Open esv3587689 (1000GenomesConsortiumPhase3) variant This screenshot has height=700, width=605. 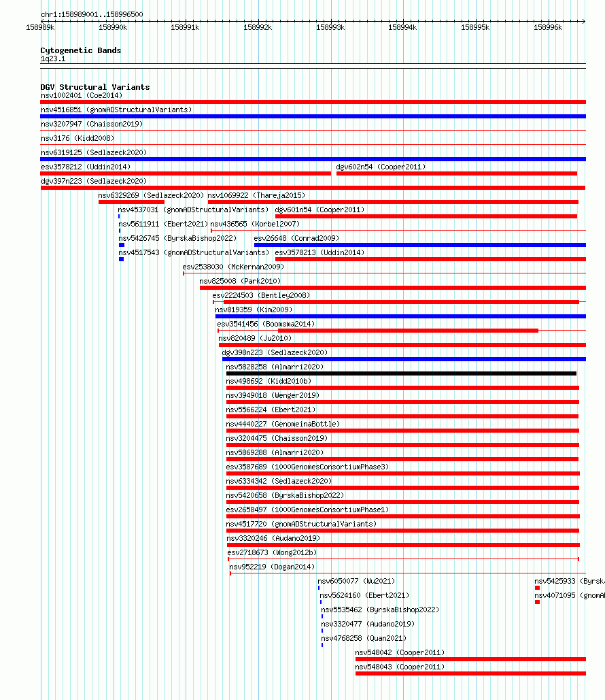pyautogui.click(x=307, y=467)
